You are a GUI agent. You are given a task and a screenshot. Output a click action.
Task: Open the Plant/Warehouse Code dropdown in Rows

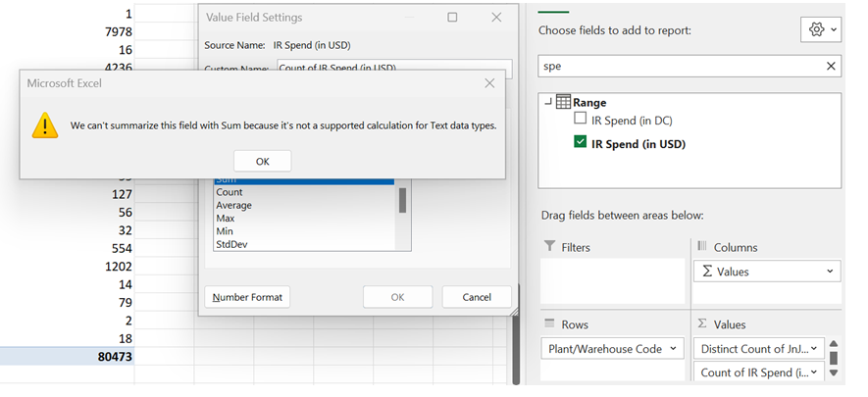(673, 348)
